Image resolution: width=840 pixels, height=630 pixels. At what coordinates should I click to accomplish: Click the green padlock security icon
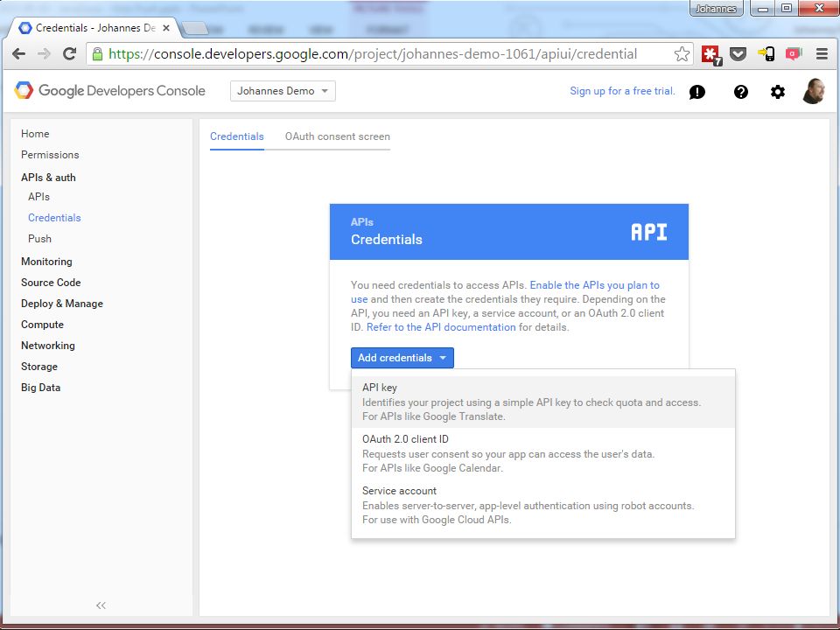97,53
